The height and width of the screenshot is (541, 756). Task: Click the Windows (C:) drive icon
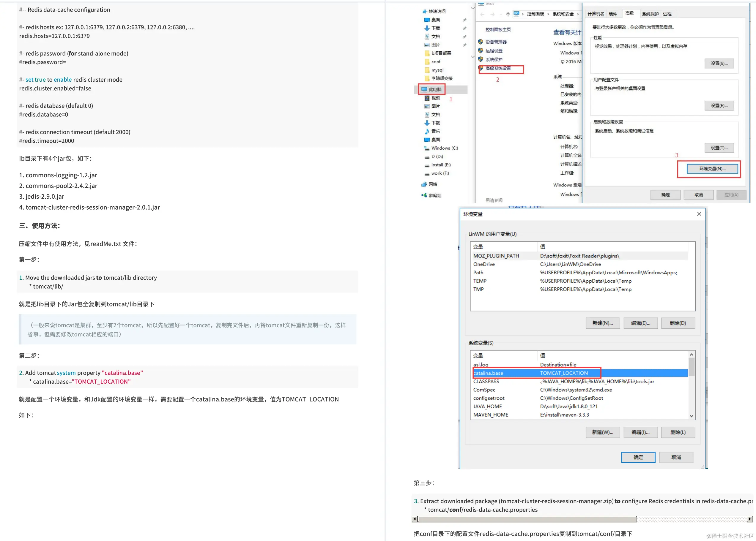point(427,148)
